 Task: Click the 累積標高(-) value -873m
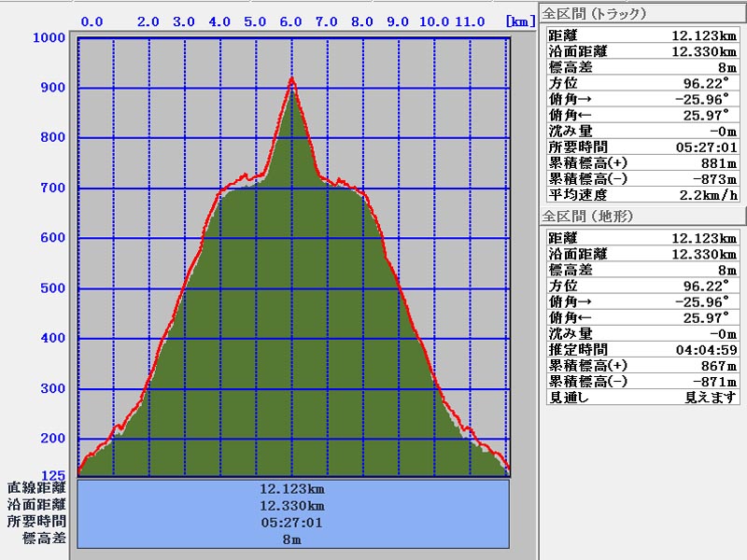tap(714, 179)
